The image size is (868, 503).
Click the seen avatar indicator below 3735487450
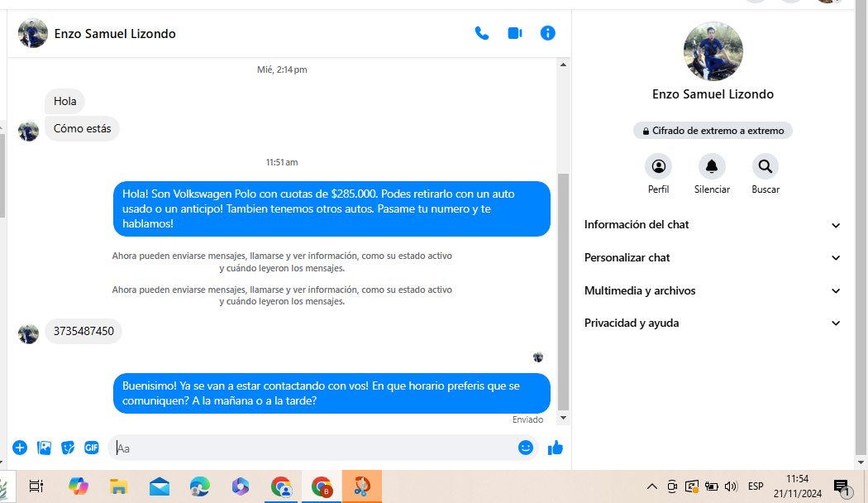tap(538, 357)
